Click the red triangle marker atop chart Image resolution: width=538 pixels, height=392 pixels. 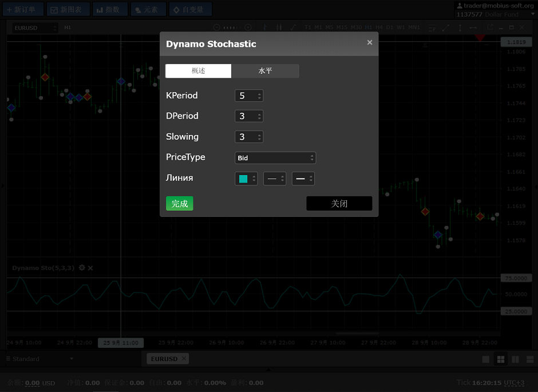point(480,37)
